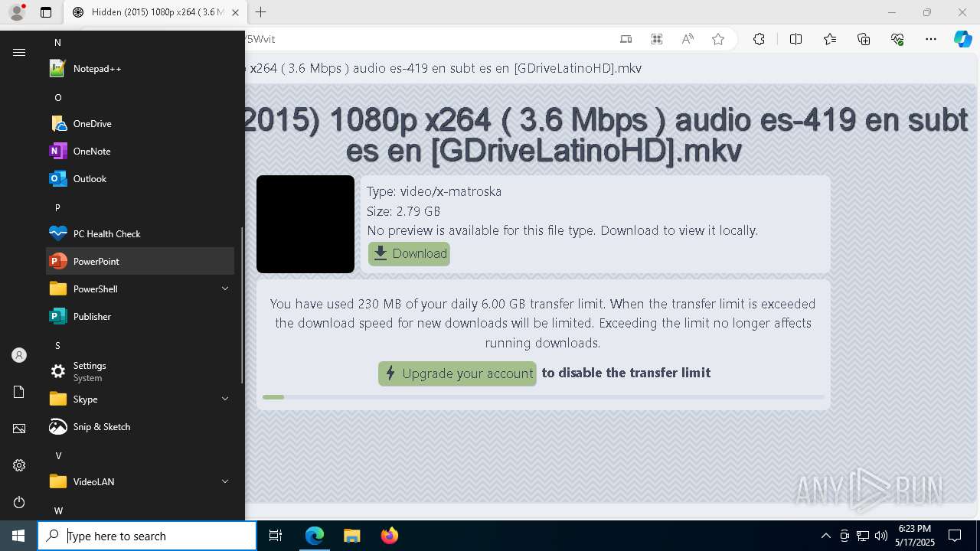Open network status in system tray
Viewport: 980px width, 551px height.
[862, 536]
